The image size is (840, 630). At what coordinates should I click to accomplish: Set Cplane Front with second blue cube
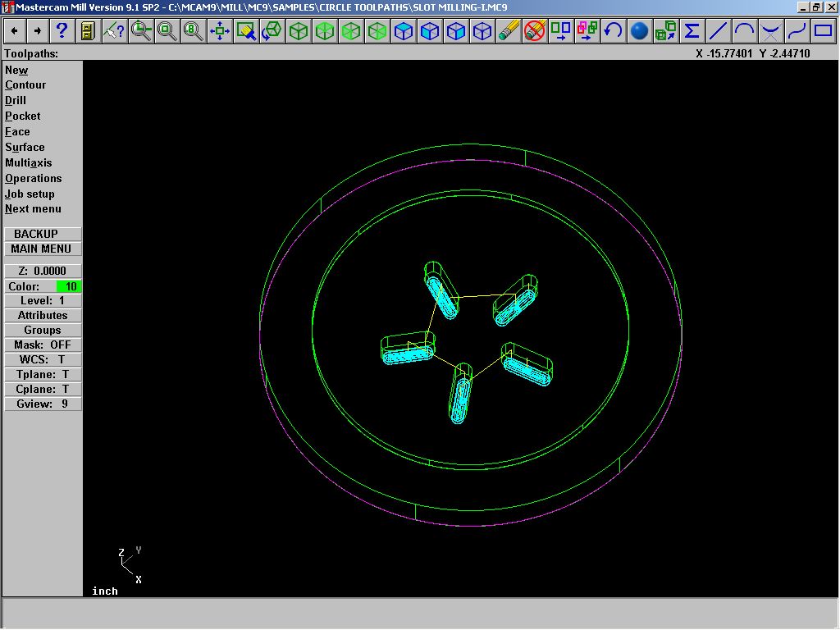pos(430,31)
